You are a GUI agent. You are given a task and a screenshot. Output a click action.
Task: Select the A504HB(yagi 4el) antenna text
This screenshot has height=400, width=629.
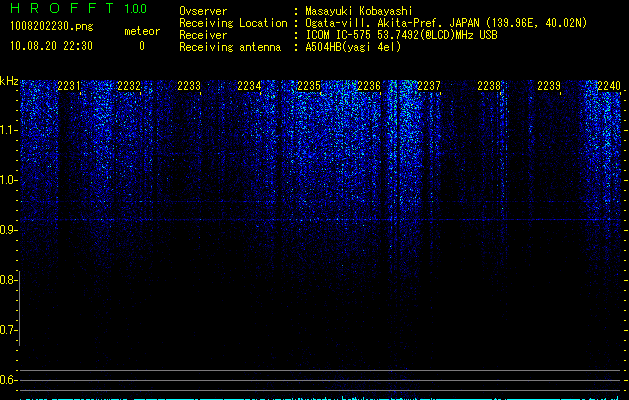pyautogui.click(x=353, y=47)
